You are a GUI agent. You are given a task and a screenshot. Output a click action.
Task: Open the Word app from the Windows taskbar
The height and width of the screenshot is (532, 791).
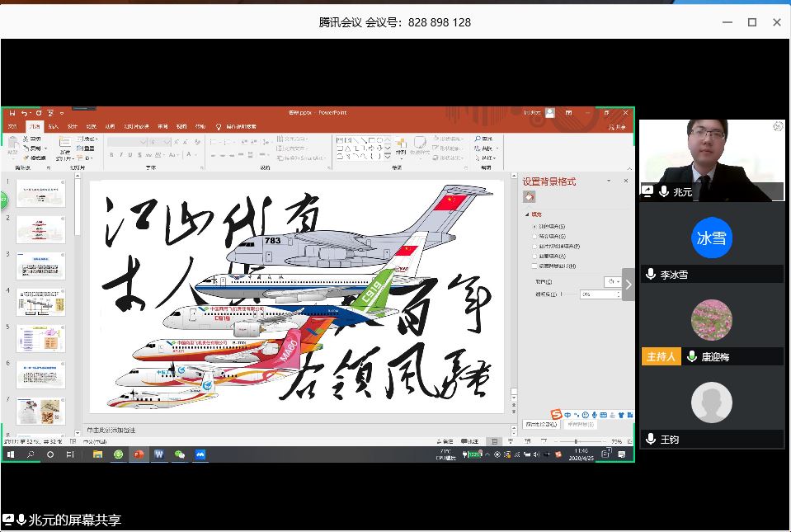(159, 454)
